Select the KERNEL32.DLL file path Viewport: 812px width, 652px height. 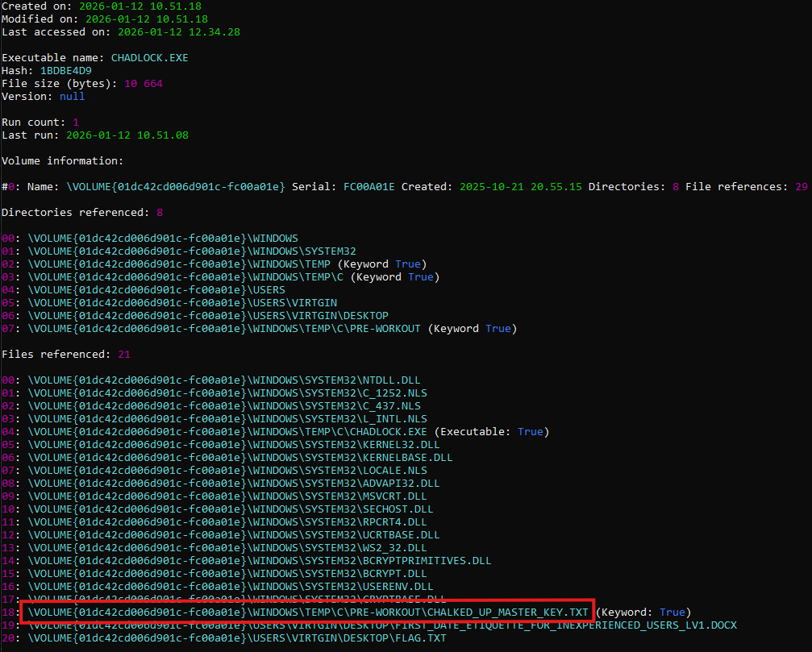[234, 444]
